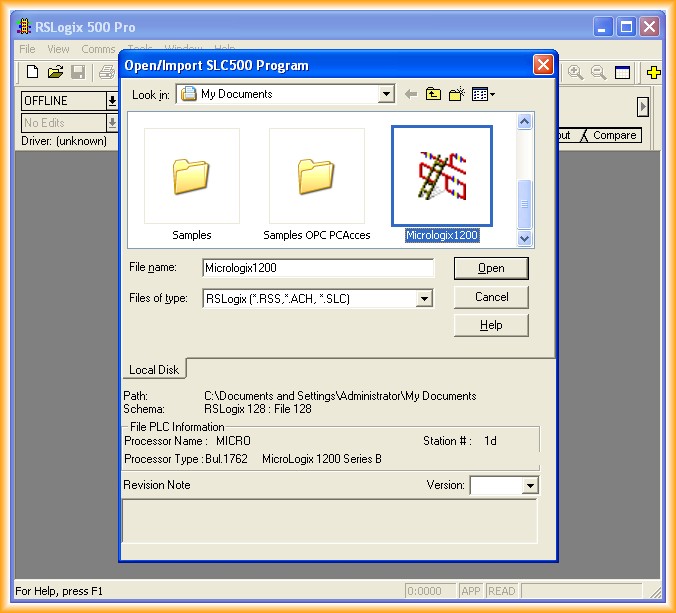Screen dimensions: 676x613
Task: Open the Samples folder
Action: [191, 177]
